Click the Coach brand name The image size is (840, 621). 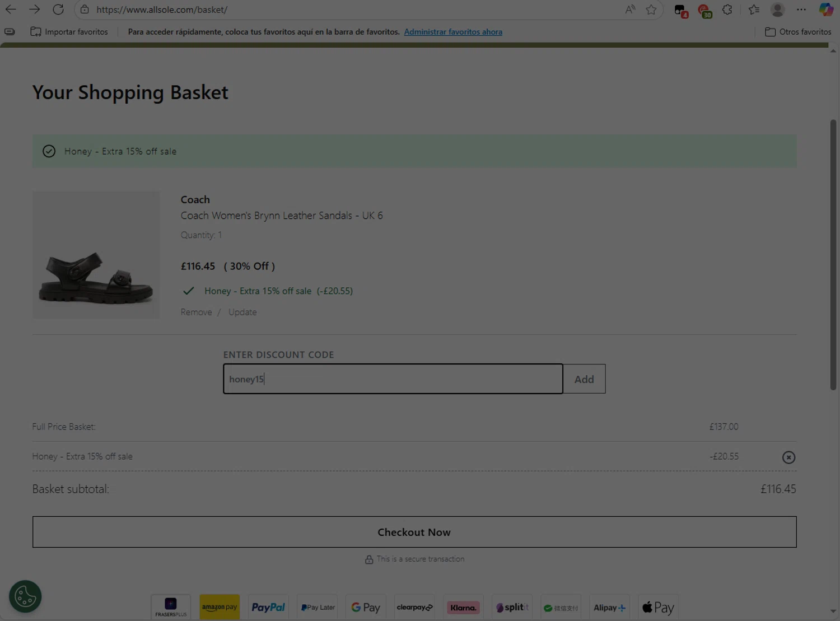click(x=195, y=200)
